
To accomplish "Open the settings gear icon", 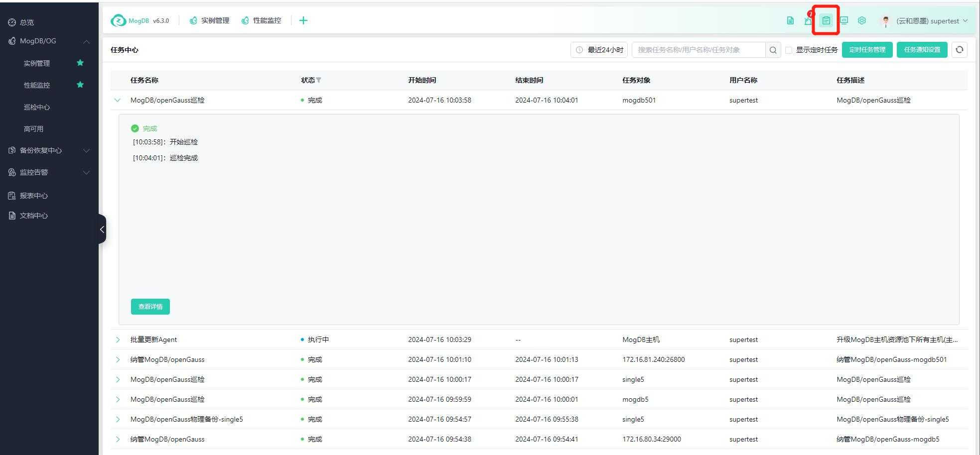I will 862,20.
